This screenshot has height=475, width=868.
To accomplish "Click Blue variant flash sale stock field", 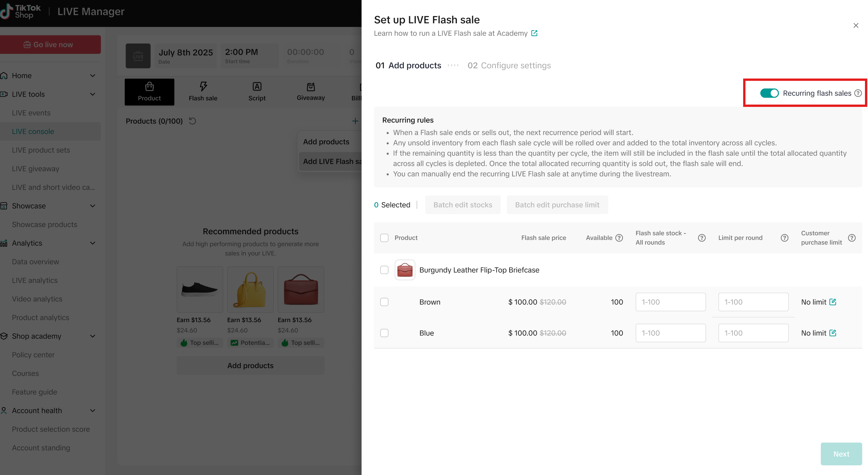I will (x=670, y=333).
